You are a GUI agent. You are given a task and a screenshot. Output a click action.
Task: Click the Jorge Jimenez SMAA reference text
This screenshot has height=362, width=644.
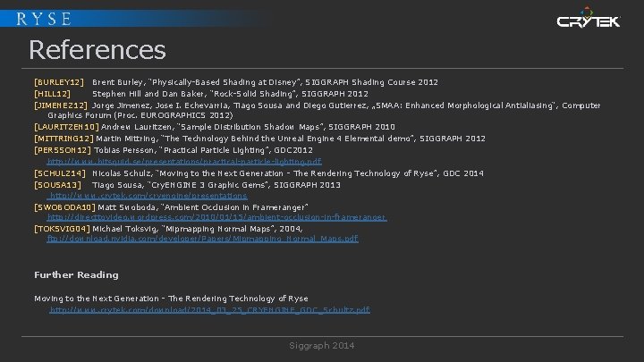pyautogui.click(x=346, y=105)
